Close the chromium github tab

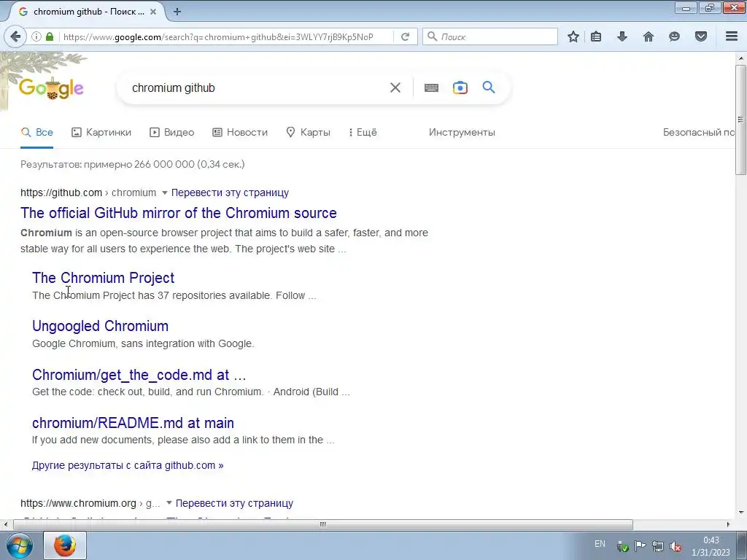[x=153, y=12]
